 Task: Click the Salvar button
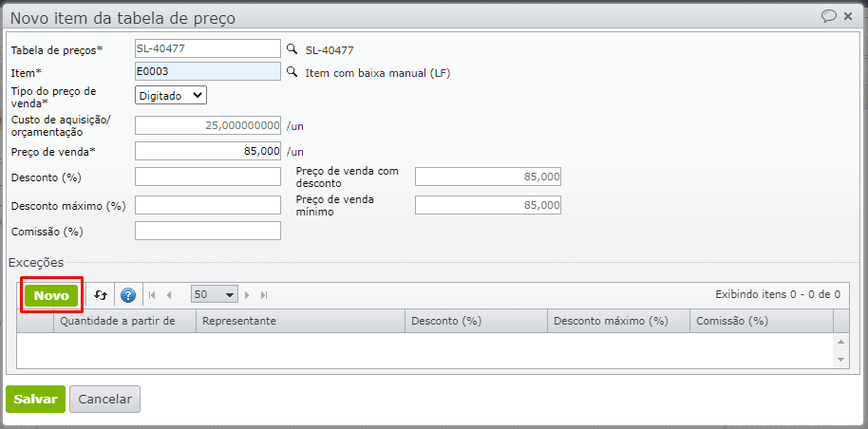coord(35,400)
